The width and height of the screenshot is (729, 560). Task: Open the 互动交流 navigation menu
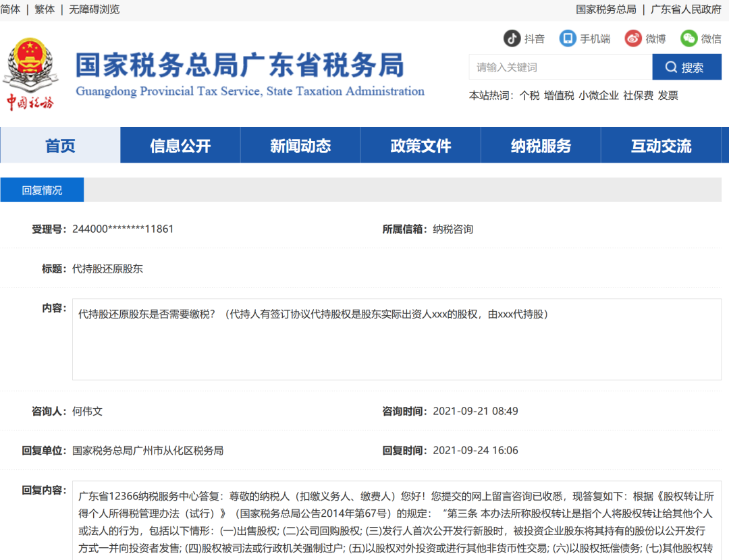tap(661, 145)
